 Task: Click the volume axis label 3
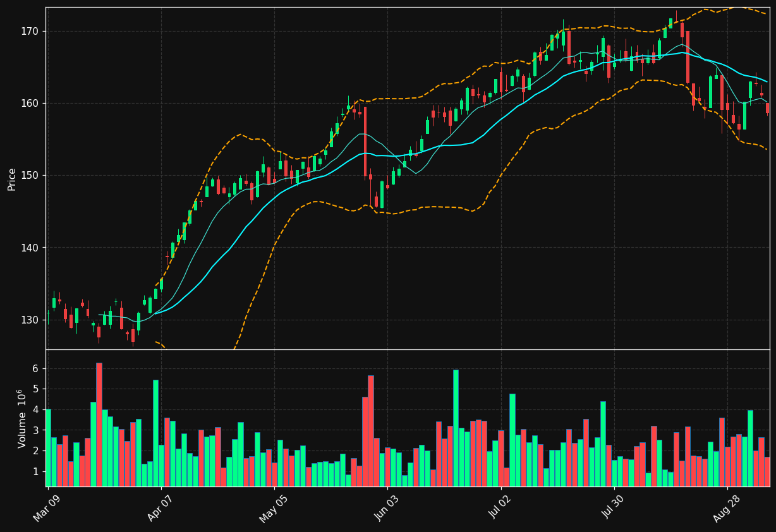click(x=35, y=430)
